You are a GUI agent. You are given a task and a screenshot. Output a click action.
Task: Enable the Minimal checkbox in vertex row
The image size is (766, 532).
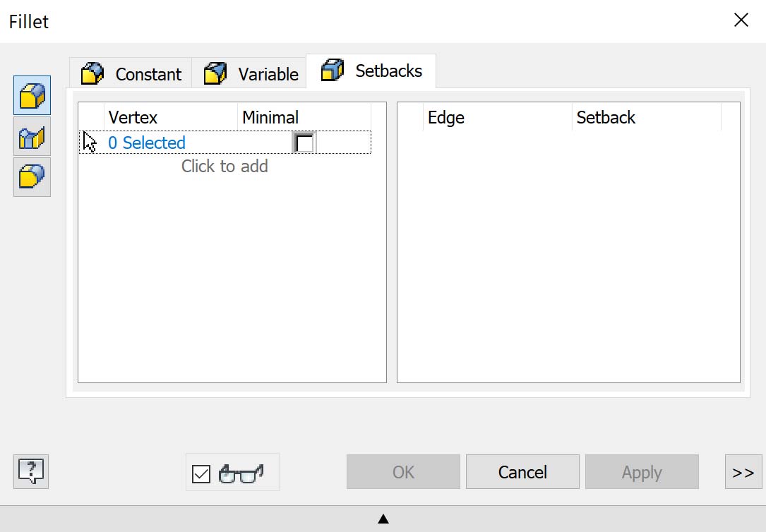pyautogui.click(x=304, y=143)
